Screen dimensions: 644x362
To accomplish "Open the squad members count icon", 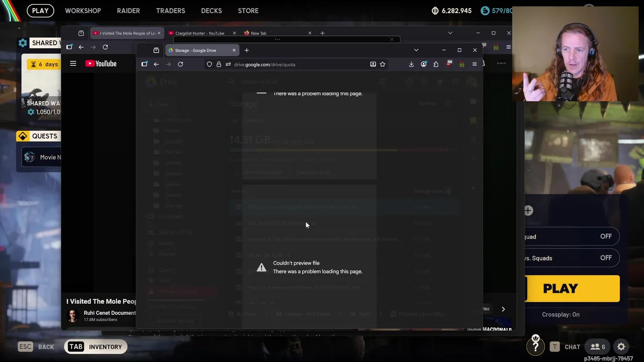I will 598,346.
